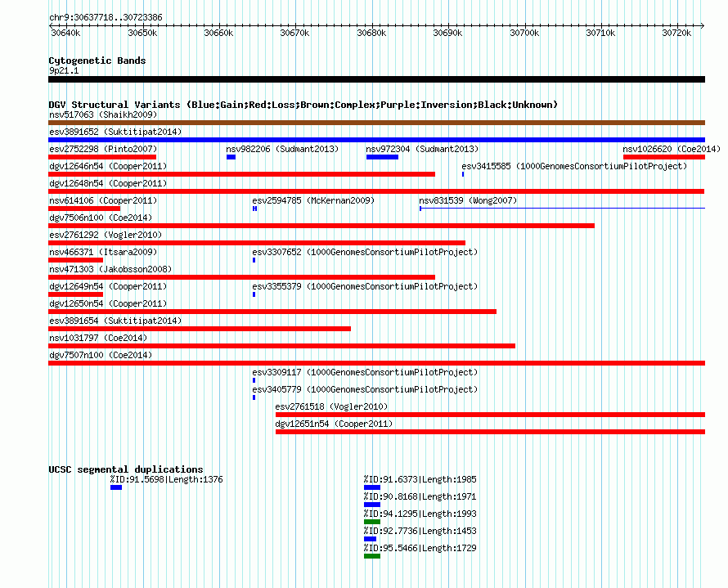Viewport: 728px width, 588px height.
Task: Select the red dgv12651n54 loss bar
Action: pyautogui.click(x=490, y=432)
